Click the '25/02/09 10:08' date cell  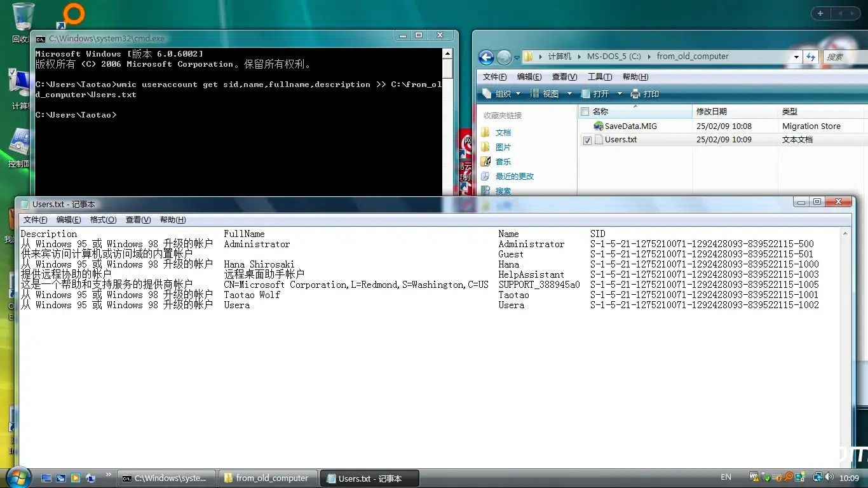[x=724, y=126]
